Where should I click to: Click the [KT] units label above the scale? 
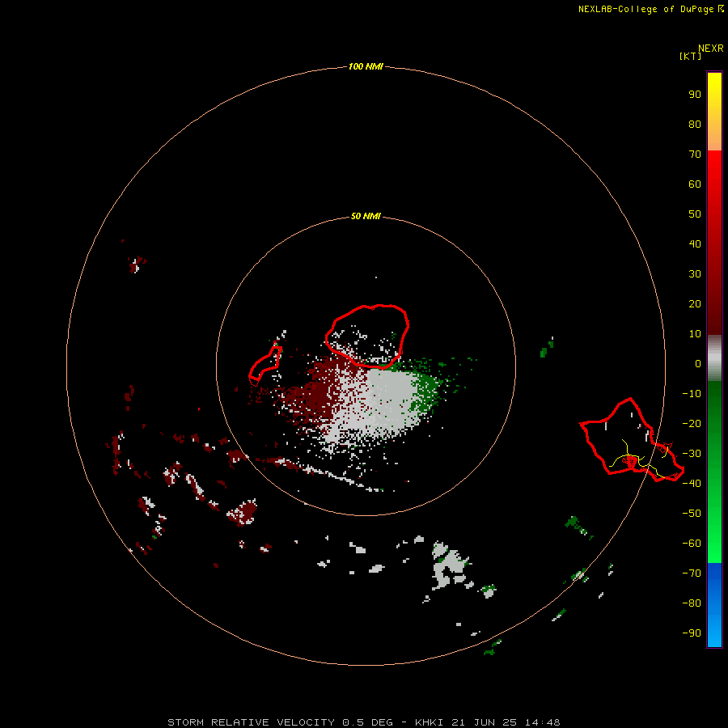point(690,56)
